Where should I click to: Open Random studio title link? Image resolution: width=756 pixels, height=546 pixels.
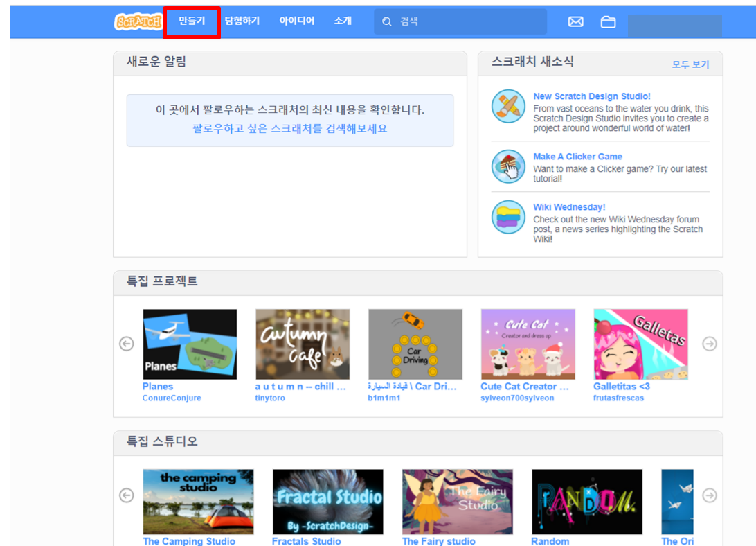[550, 541]
